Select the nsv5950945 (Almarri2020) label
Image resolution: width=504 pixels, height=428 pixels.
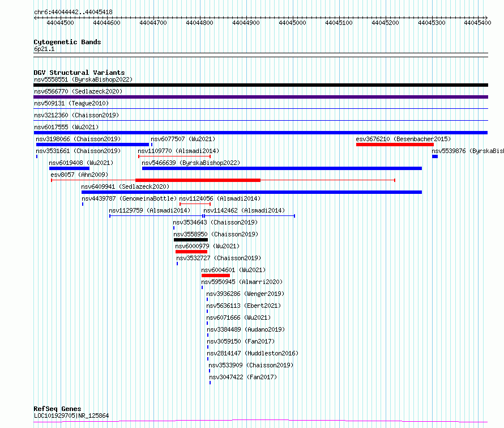click(242, 282)
